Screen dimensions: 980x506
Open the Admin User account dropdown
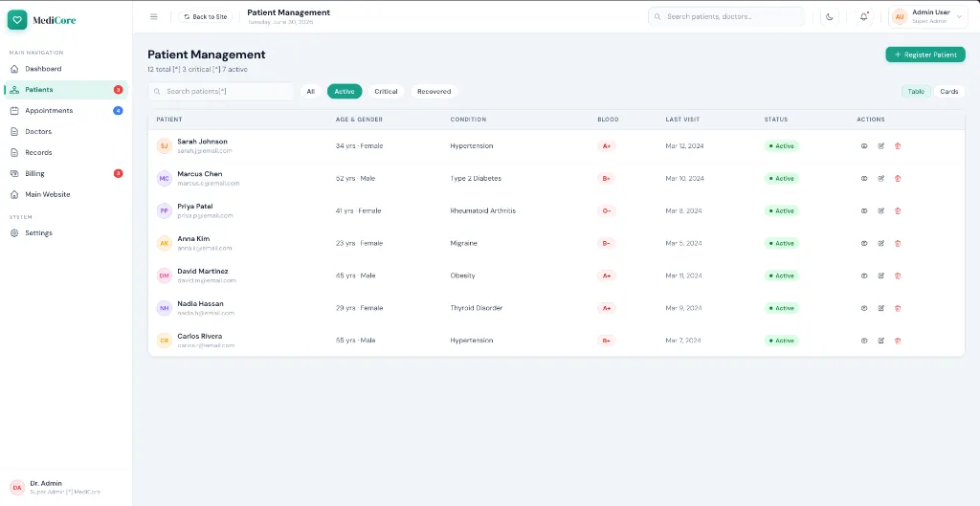click(x=927, y=17)
